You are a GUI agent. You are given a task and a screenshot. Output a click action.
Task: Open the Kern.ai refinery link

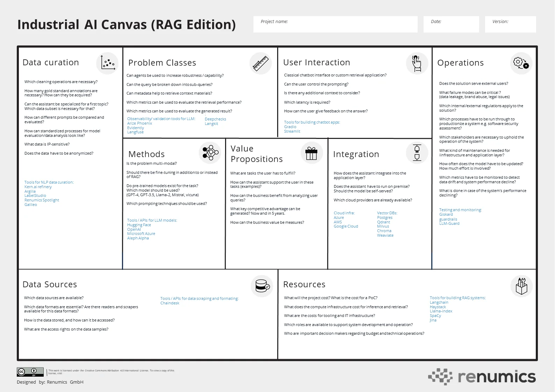point(38,187)
